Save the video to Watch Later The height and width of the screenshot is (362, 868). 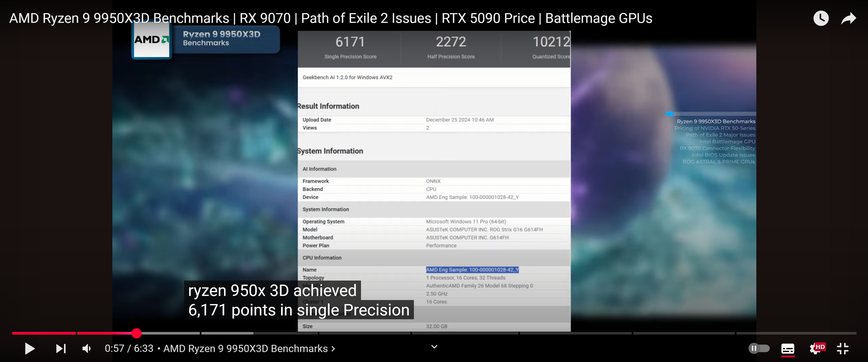point(821,18)
